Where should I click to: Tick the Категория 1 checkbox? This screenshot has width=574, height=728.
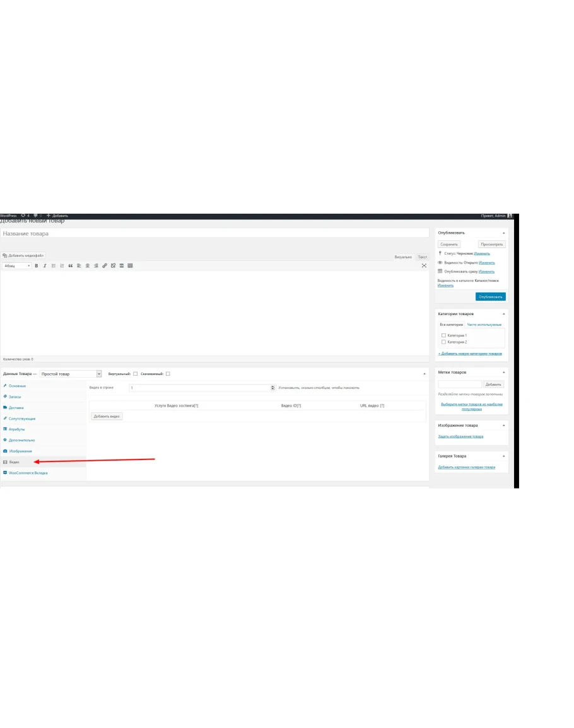click(443, 335)
